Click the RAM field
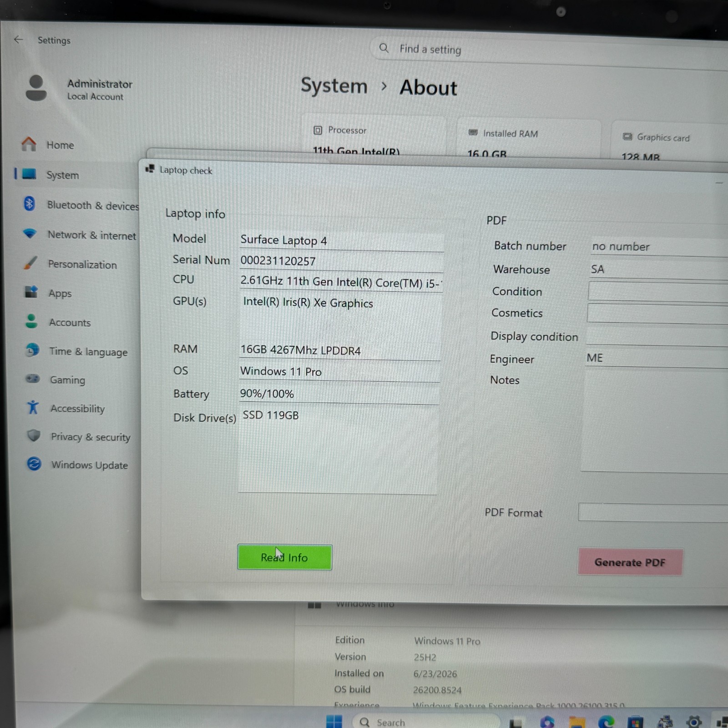Image resolution: width=728 pixels, height=728 pixels. pos(340,350)
